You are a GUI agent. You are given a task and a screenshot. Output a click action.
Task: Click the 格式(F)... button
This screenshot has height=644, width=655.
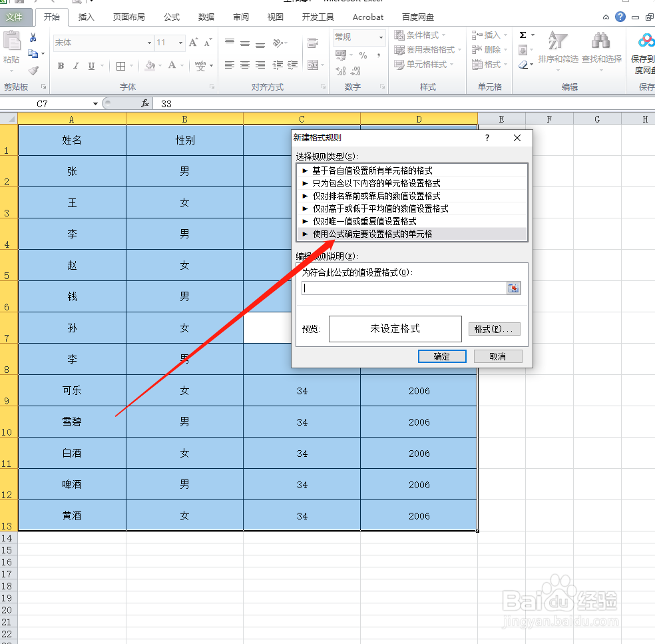[494, 328]
